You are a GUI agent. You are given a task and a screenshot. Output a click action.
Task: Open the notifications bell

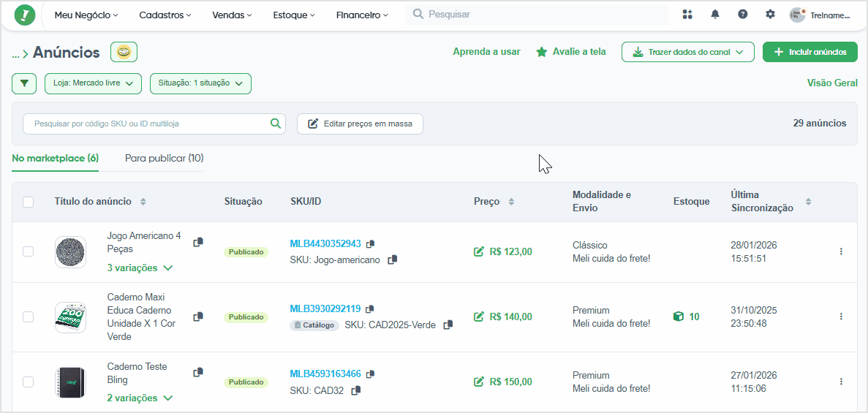point(715,15)
